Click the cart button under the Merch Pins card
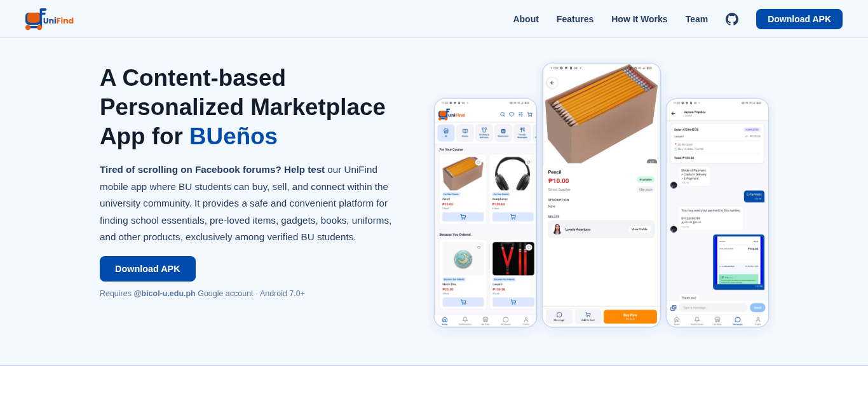This screenshot has width=868, height=401. click(x=463, y=302)
